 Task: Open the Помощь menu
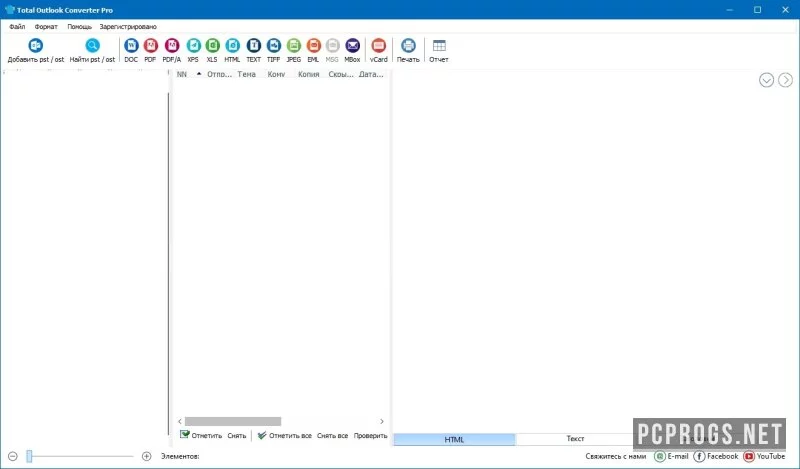(x=80, y=27)
